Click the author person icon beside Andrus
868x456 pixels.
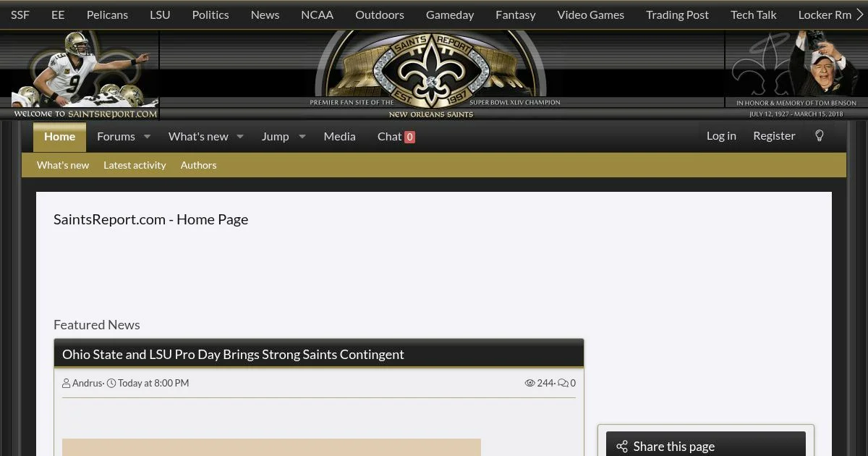[67, 383]
